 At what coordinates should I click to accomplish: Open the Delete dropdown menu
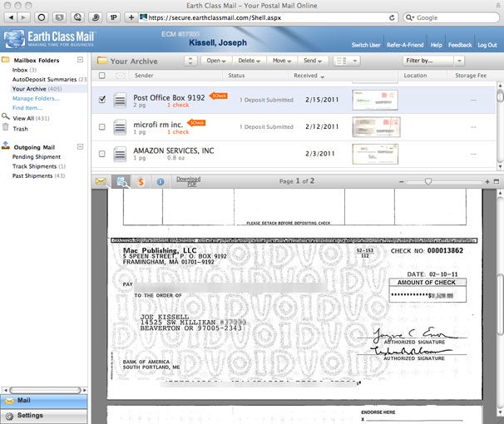click(x=250, y=61)
